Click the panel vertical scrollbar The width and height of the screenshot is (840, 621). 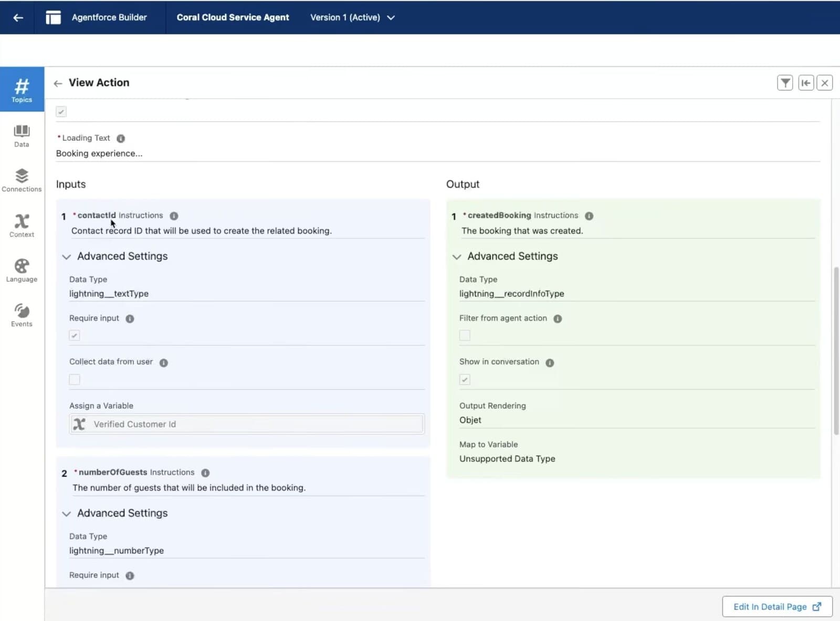836,351
